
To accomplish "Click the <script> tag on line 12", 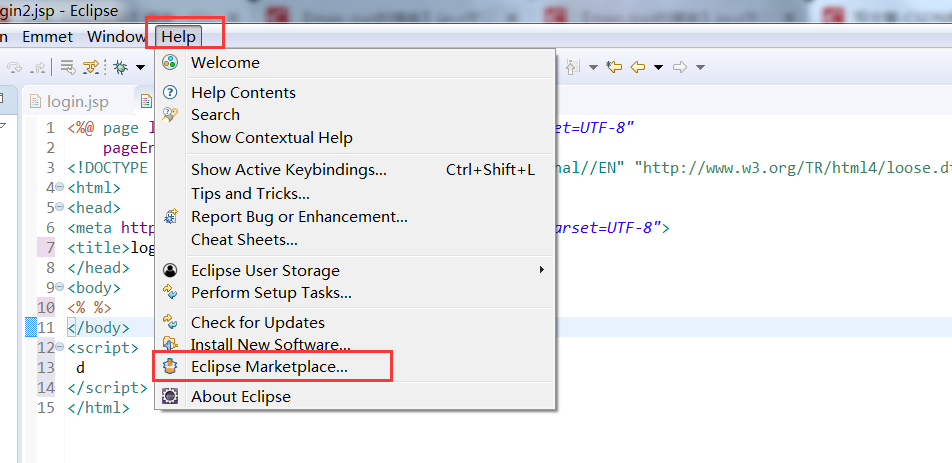I will [x=103, y=348].
